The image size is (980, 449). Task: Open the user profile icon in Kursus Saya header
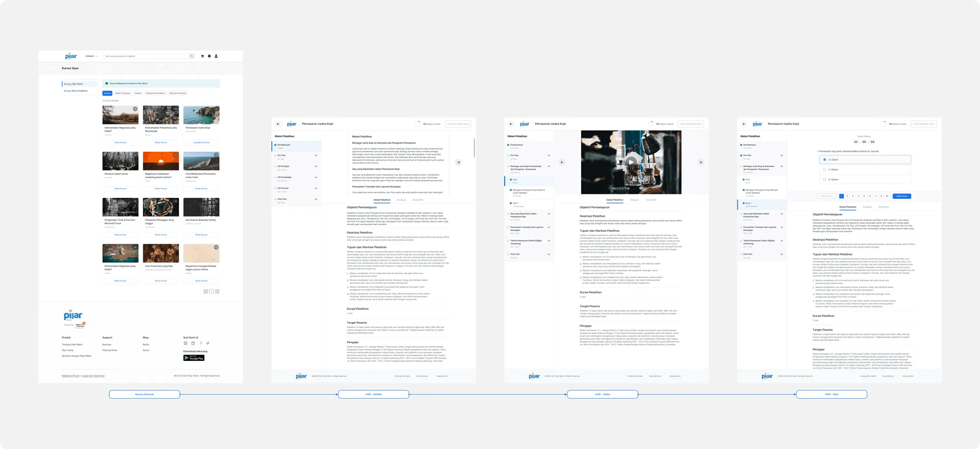[216, 56]
